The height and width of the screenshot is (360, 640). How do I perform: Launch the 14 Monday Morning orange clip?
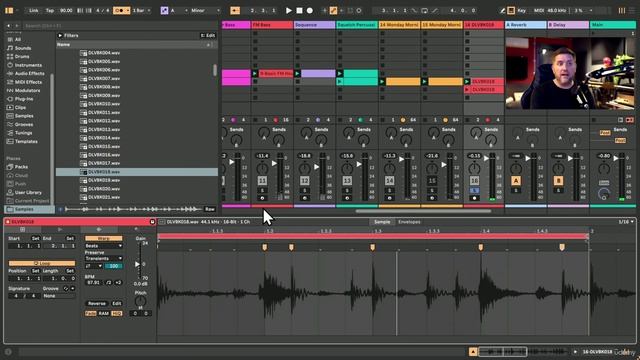[382, 82]
